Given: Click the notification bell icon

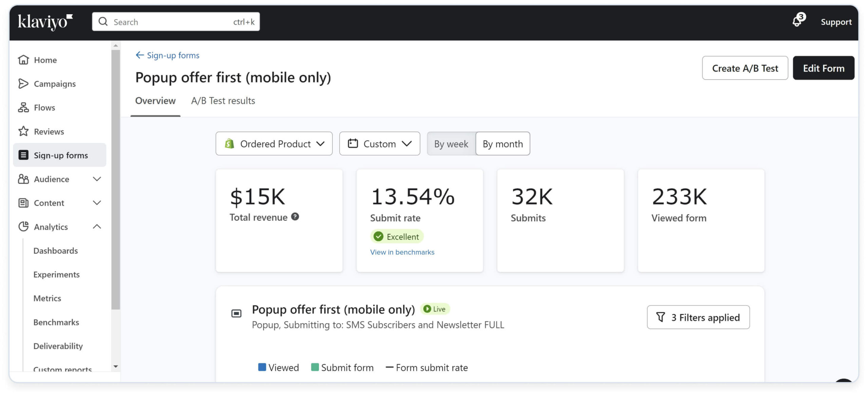Looking at the screenshot, I should [x=797, y=22].
